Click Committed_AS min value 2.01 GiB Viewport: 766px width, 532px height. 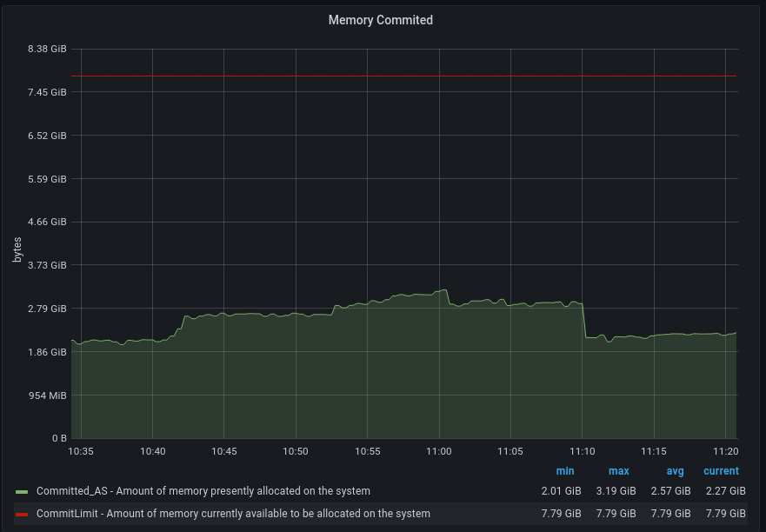tap(562, 491)
